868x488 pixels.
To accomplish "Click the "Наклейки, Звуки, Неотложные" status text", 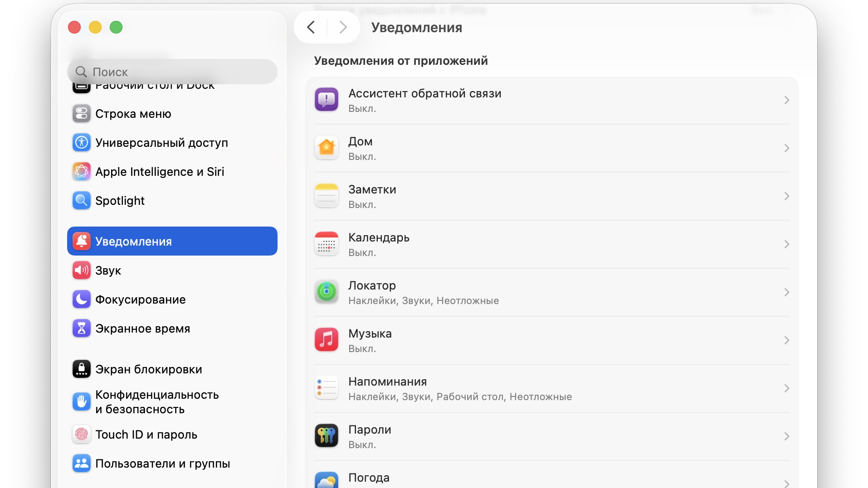I will [x=424, y=301].
